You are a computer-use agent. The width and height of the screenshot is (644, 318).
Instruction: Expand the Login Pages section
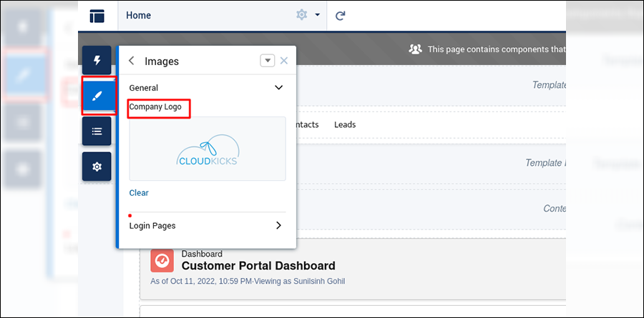278,225
